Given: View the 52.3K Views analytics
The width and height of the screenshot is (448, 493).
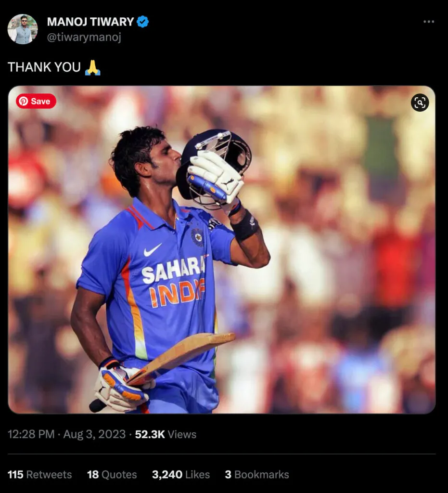Looking at the screenshot, I should pos(166,434).
